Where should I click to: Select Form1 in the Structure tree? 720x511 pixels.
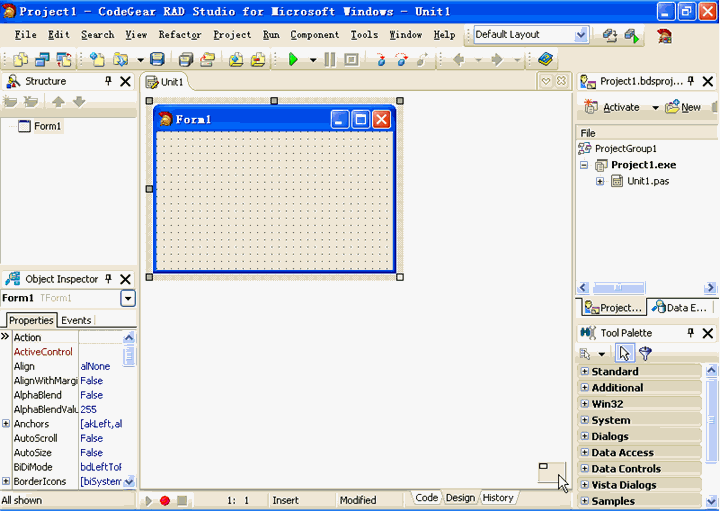[47, 126]
